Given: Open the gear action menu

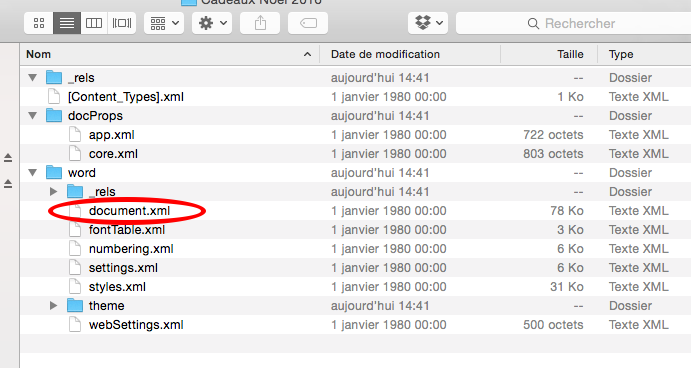Looking at the screenshot, I should (212, 23).
